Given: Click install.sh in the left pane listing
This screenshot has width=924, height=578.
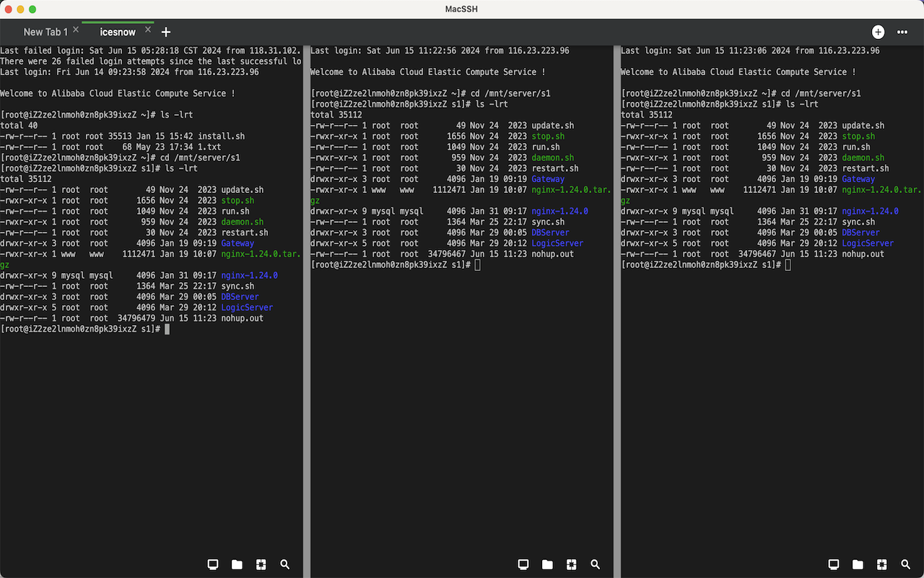Looking at the screenshot, I should click(x=222, y=136).
